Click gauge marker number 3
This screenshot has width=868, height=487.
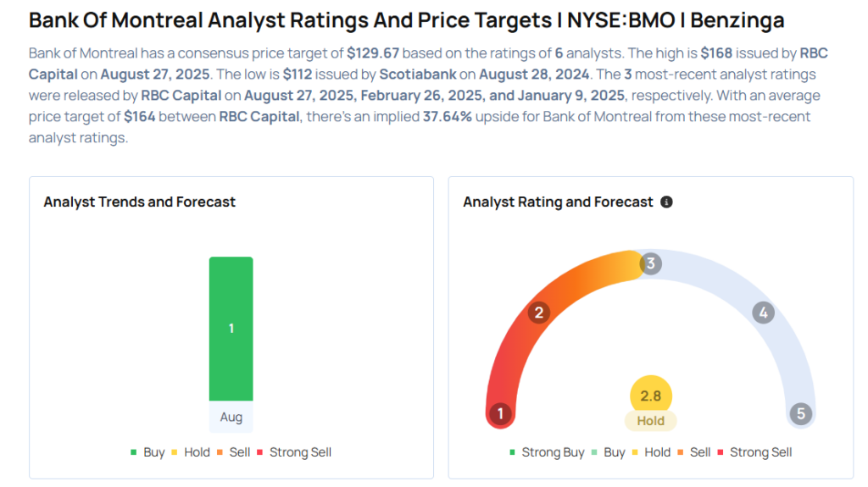click(x=650, y=263)
